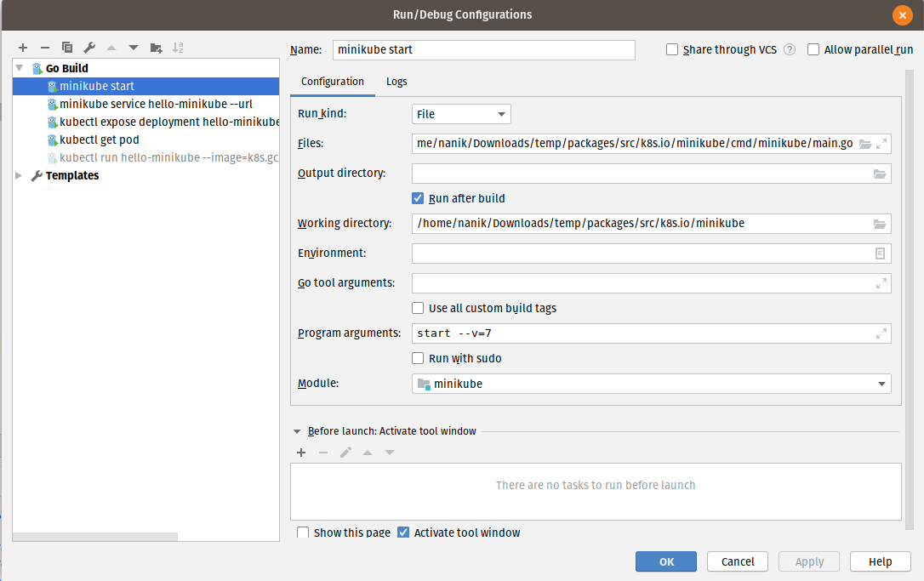Check Allow parallel run
This screenshot has width=924, height=581.
coord(813,49)
